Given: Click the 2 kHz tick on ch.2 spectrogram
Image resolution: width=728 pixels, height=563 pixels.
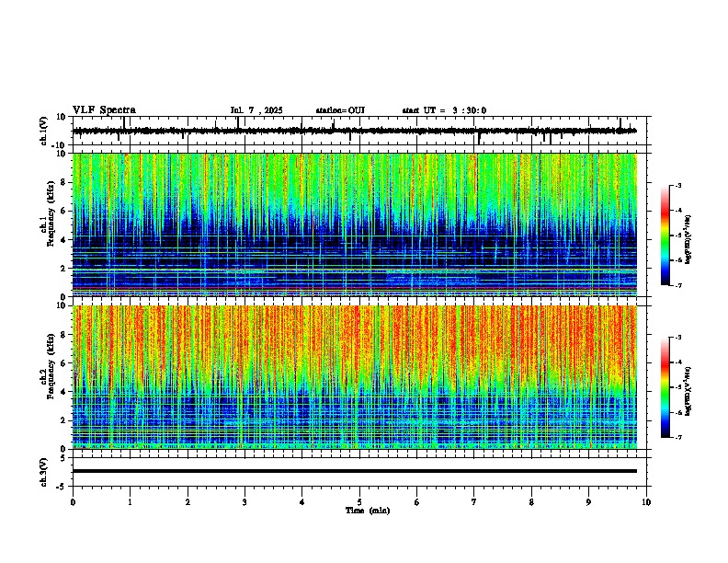Looking at the screenshot, I should (64, 420).
